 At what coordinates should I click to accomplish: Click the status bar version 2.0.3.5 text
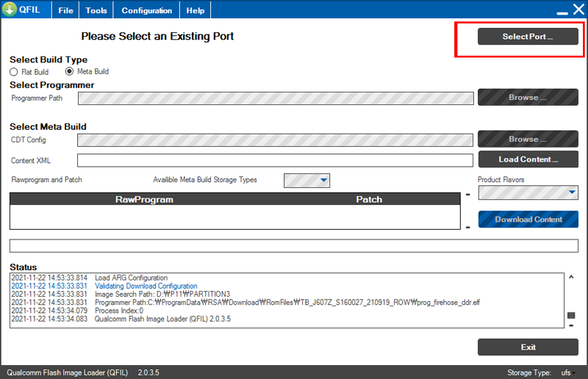pyautogui.click(x=148, y=372)
